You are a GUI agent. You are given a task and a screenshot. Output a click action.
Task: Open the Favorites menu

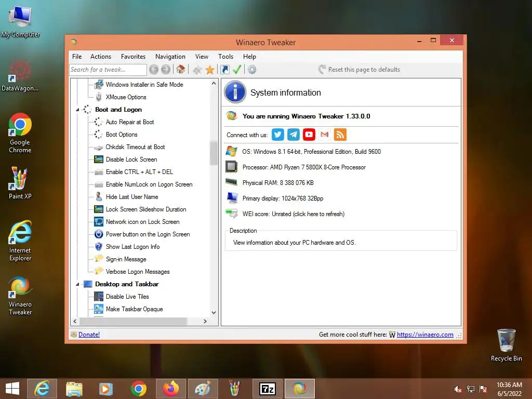tap(133, 57)
